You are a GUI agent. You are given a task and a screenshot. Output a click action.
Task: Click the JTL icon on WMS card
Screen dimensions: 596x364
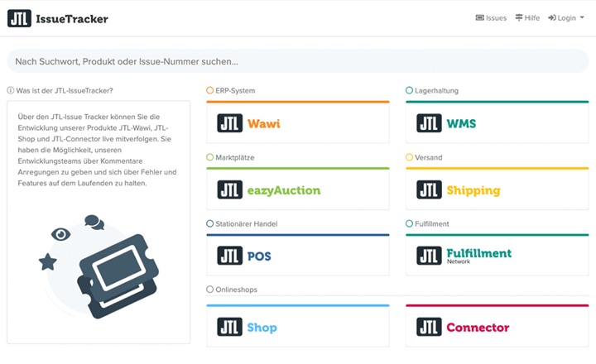tap(429, 124)
